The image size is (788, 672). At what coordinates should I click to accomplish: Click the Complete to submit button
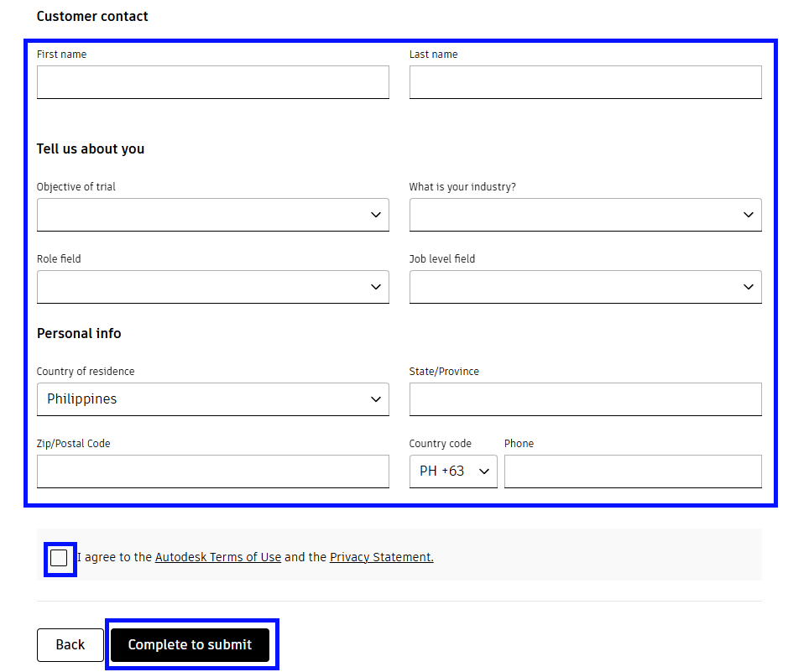coord(190,645)
